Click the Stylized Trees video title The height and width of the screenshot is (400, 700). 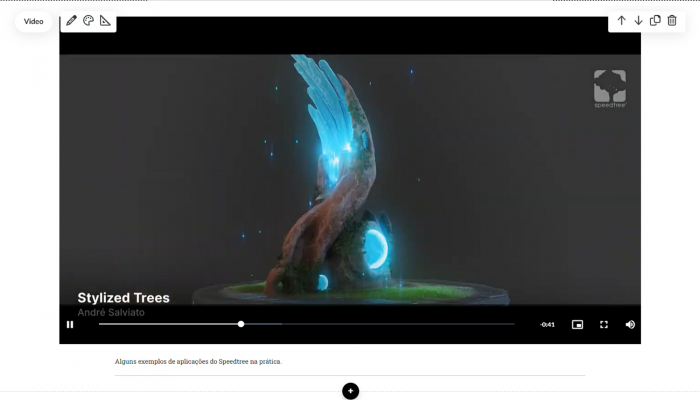(x=124, y=298)
